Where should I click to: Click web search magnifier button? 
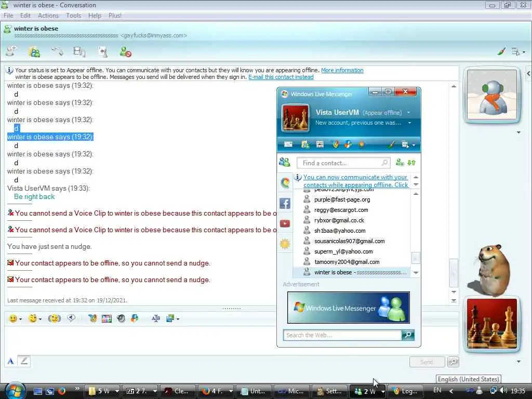tap(408, 335)
